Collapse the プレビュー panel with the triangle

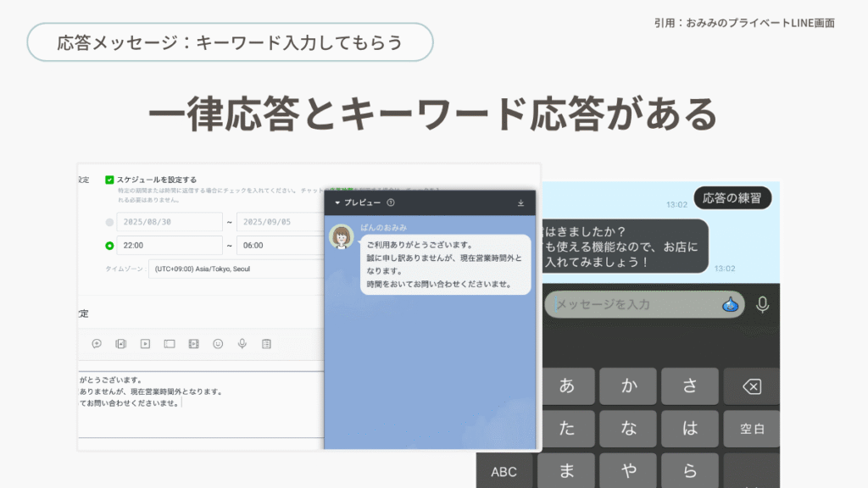point(337,203)
